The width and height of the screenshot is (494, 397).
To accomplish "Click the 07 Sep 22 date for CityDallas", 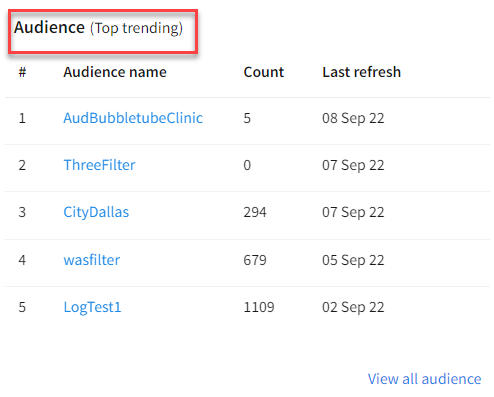I will pyautogui.click(x=353, y=213).
